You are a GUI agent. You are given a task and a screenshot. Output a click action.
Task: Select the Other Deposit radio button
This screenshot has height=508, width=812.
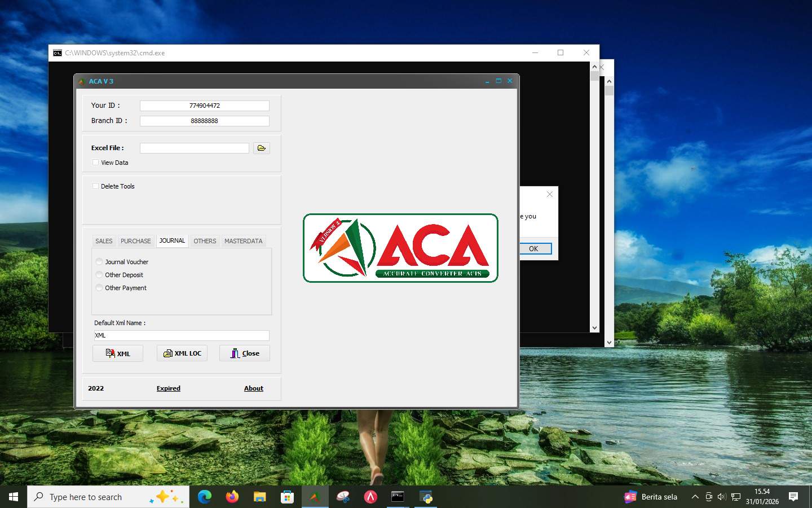99,275
